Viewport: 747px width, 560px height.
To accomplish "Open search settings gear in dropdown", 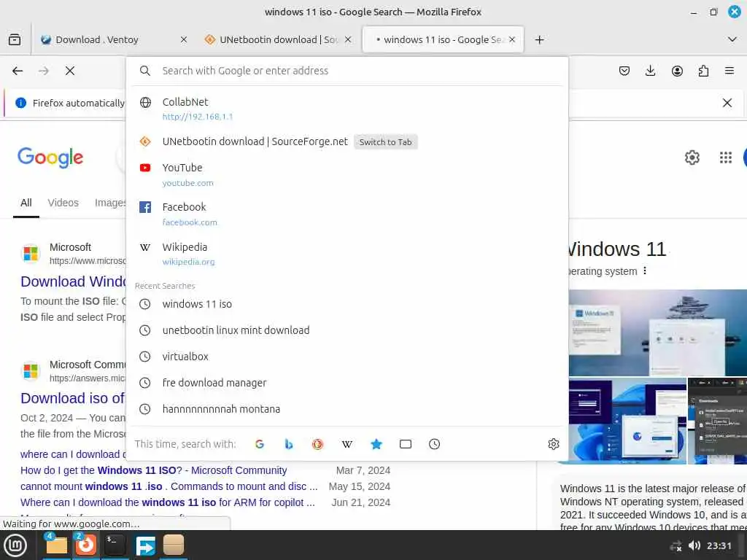I will [554, 444].
